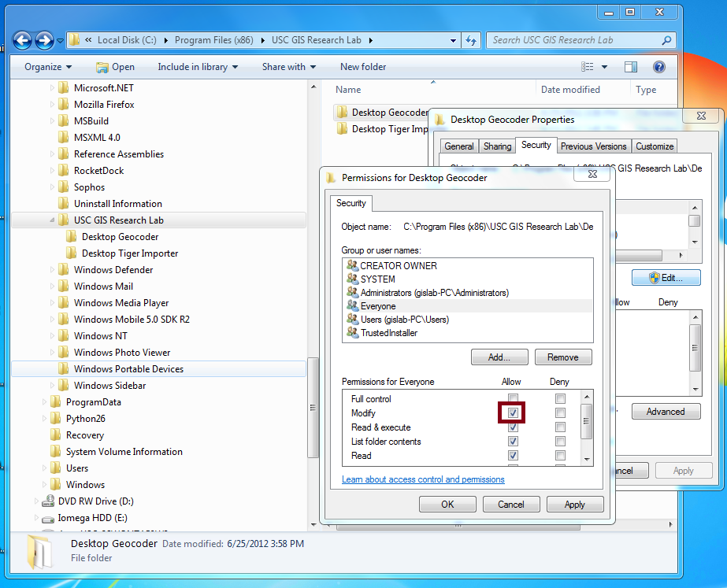
Task: Click the Desktop Tiger Importer folder icon
Action: tap(71, 253)
